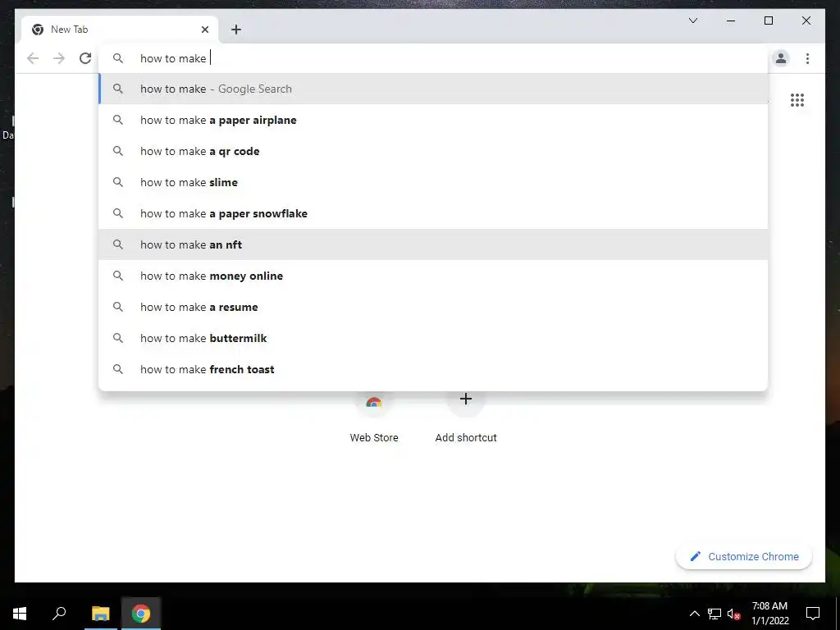Screen dimensions: 840x630
Task: Click the browser forward arrow
Action: (59, 58)
